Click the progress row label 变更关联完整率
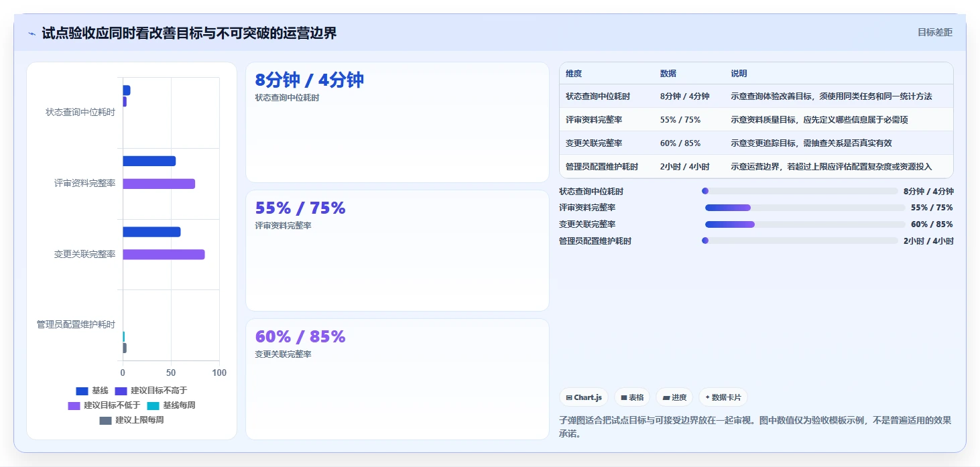 [x=587, y=224]
